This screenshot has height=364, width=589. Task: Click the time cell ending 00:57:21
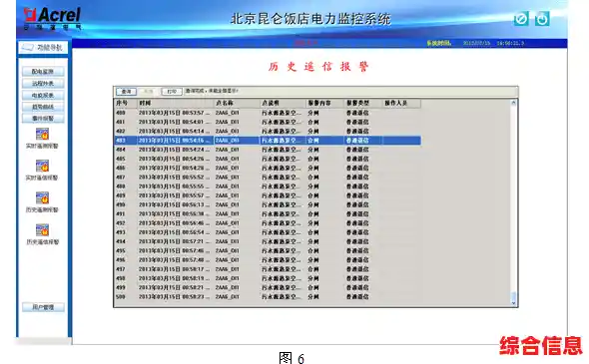pyautogui.click(x=175, y=241)
